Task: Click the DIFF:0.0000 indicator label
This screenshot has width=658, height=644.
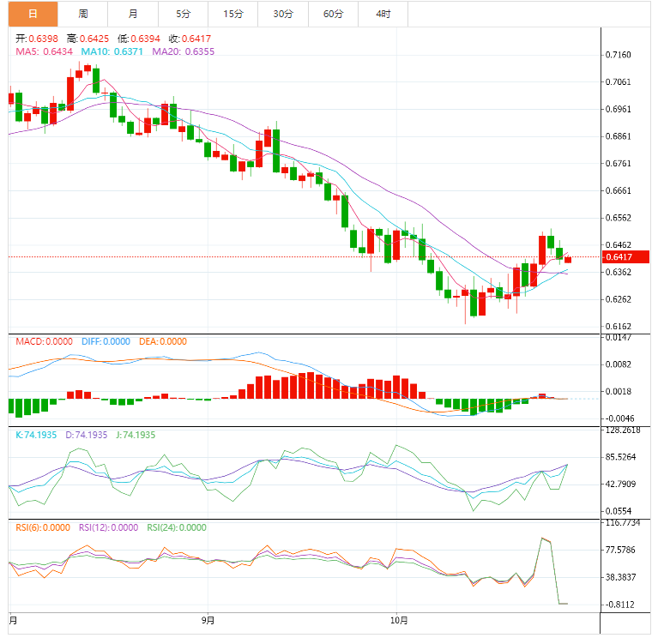Action: (x=106, y=341)
